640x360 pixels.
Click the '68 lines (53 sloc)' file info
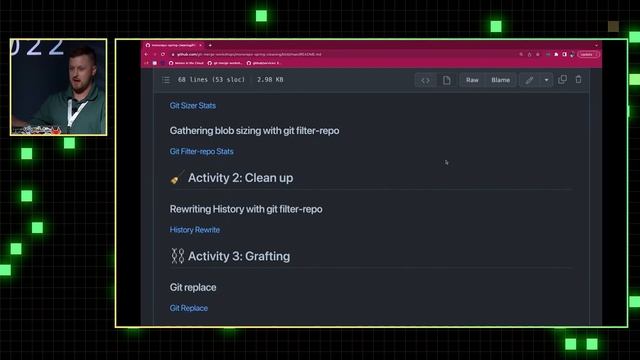click(x=211, y=80)
